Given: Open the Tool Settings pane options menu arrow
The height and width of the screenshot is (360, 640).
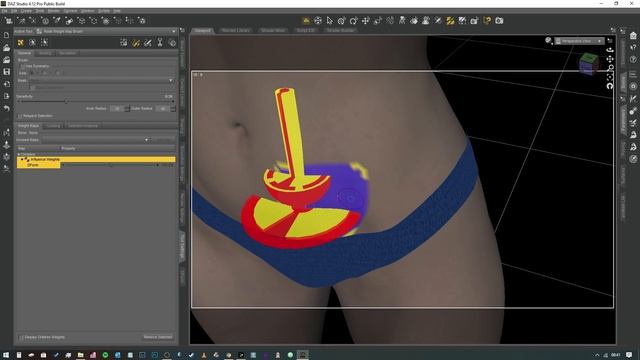Looking at the screenshot, I should [x=182, y=30].
